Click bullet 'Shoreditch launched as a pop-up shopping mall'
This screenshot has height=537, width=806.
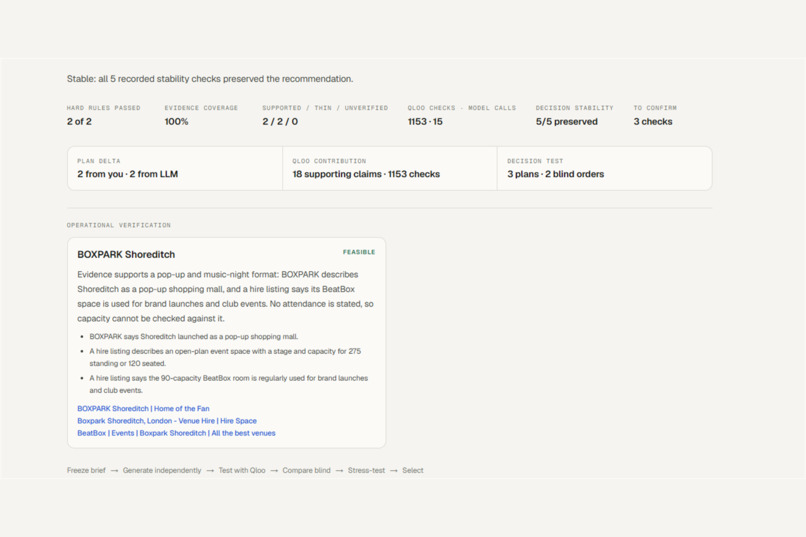(x=194, y=337)
